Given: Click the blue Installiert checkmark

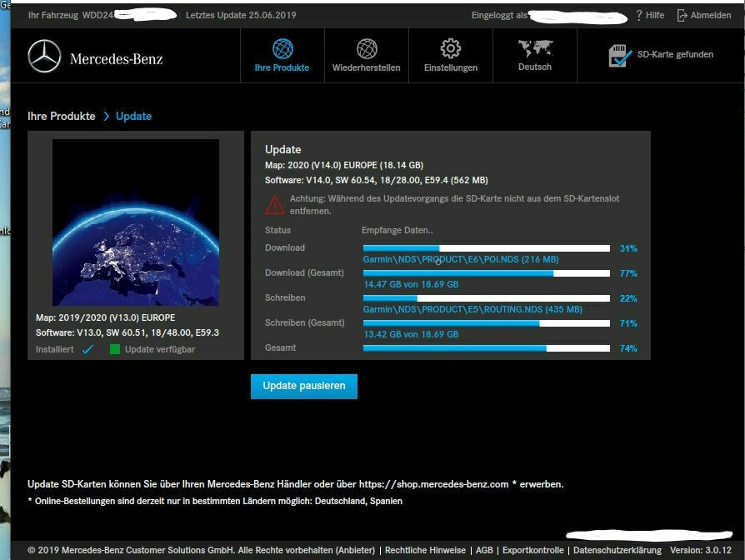Looking at the screenshot, I should (87, 349).
